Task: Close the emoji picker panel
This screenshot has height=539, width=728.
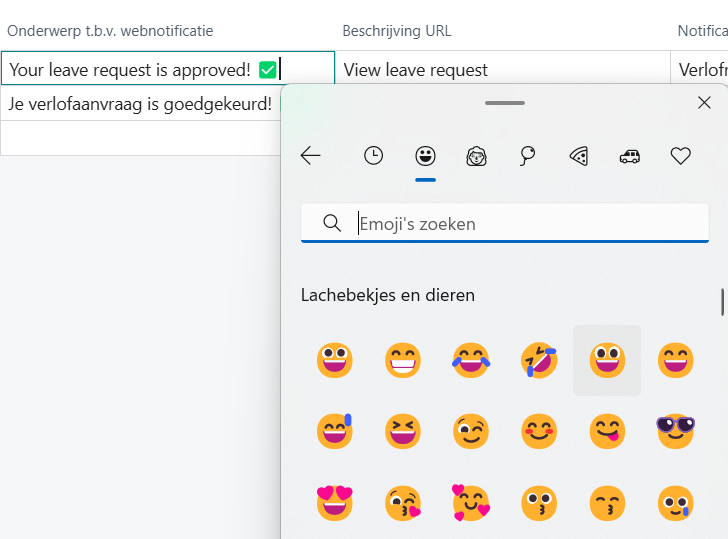Action: pyautogui.click(x=704, y=103)
